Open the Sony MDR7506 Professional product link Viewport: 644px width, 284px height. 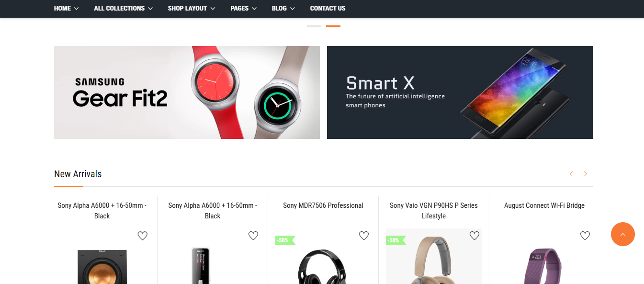click(323, 205)
